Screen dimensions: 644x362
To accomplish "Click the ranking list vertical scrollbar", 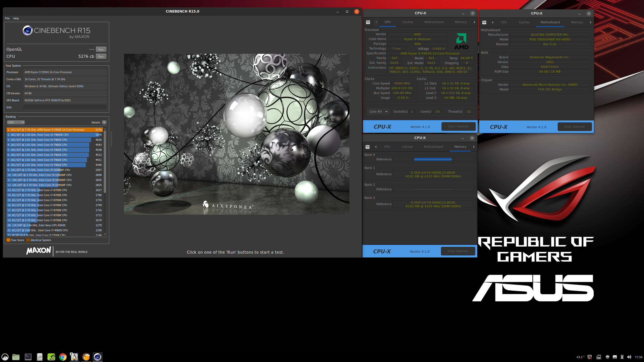I will pyautogui.click(x=105, y=161).
